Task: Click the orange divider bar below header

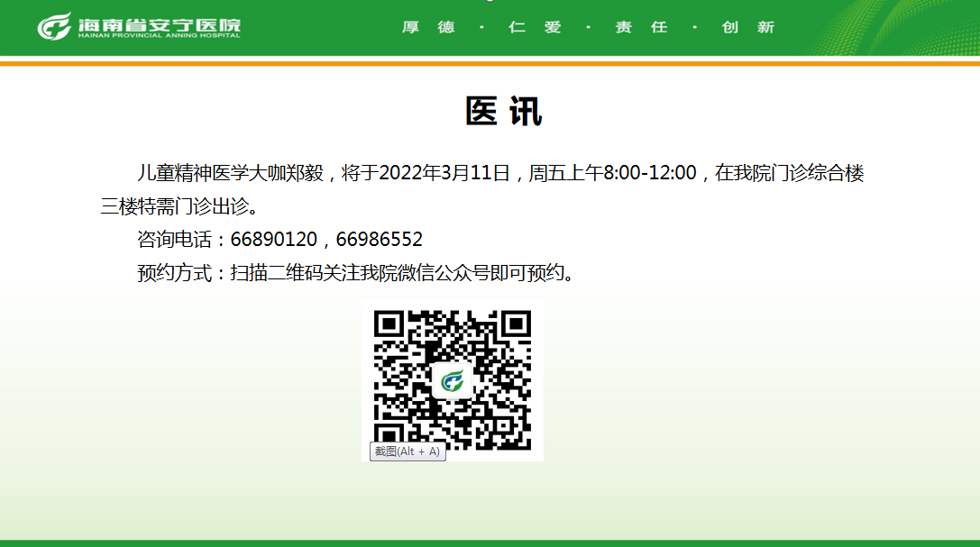Action: 490,63
